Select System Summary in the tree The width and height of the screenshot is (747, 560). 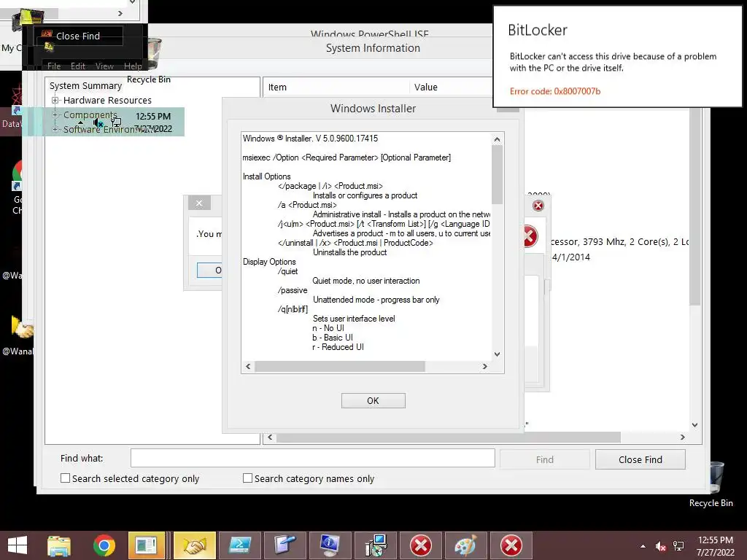(86, 86)
